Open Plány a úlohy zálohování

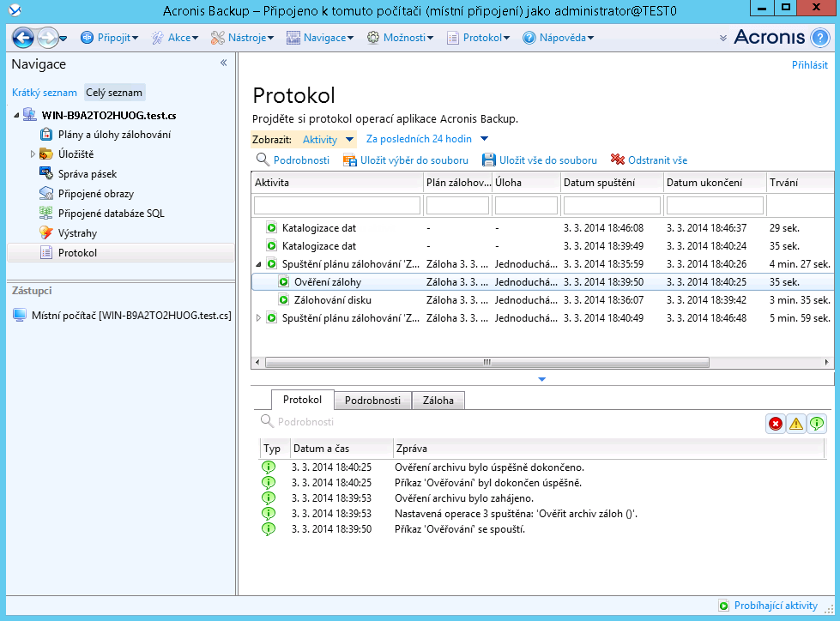114,135
